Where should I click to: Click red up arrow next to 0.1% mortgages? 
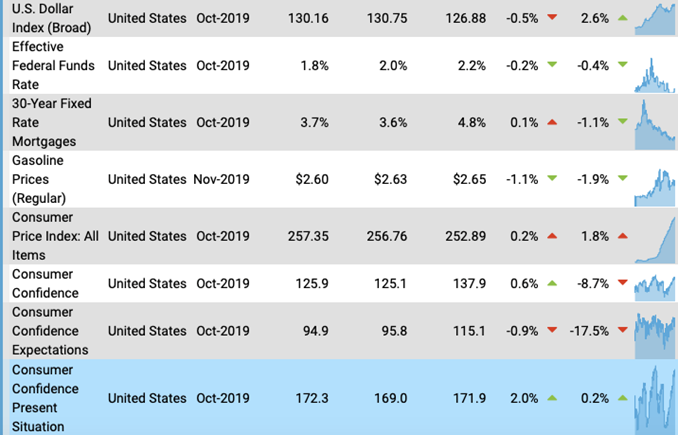click(x=552, y=122)
